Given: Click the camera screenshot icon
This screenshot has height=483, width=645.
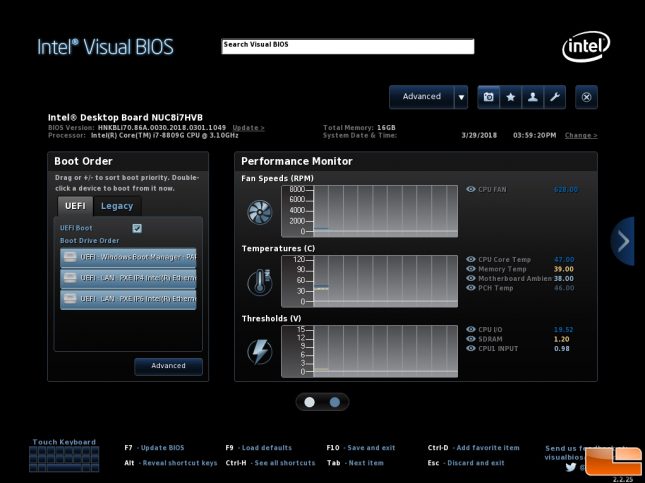Looking at the screenshot, I should [x=488, y=97].
